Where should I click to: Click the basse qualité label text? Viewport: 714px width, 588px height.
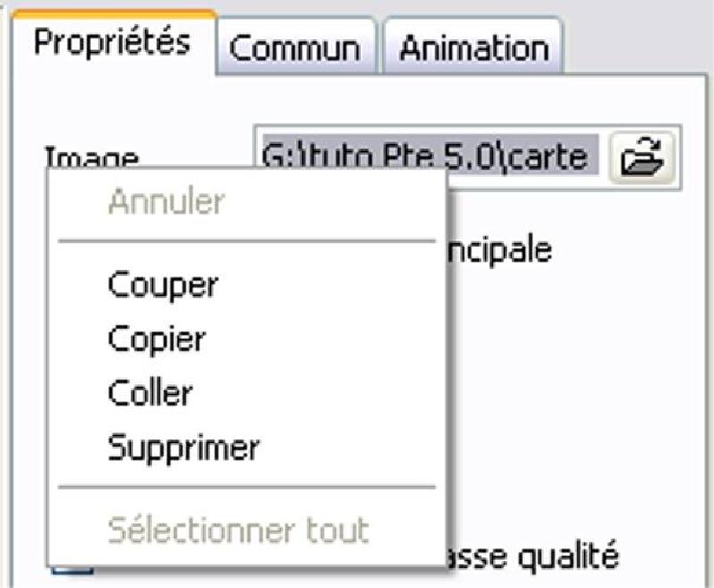534,556
